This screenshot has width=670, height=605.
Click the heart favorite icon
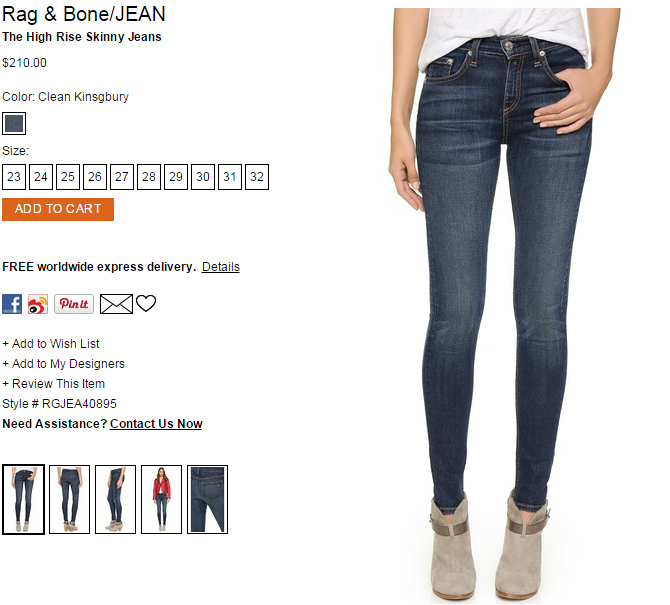tap(146, 303)
